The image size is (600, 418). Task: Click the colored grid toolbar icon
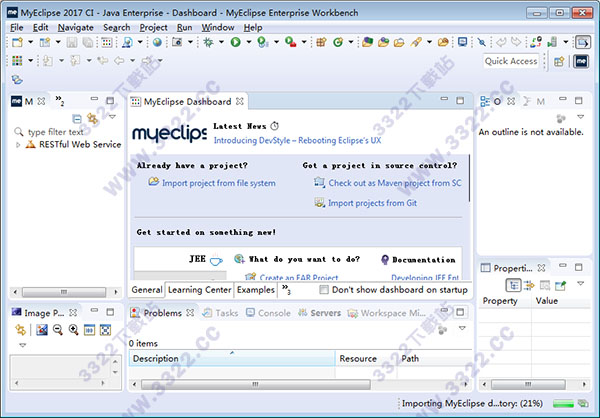tap(17, 61)
